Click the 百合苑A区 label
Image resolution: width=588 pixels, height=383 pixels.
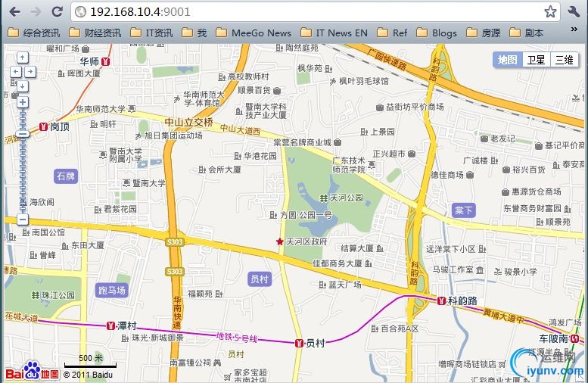pyautogui.click(x=394, y=329)
